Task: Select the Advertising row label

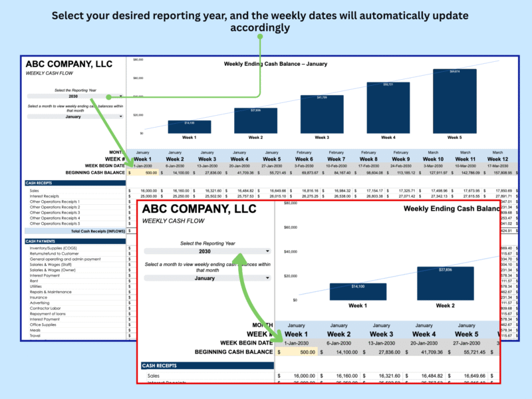Action: pos(39,303)
